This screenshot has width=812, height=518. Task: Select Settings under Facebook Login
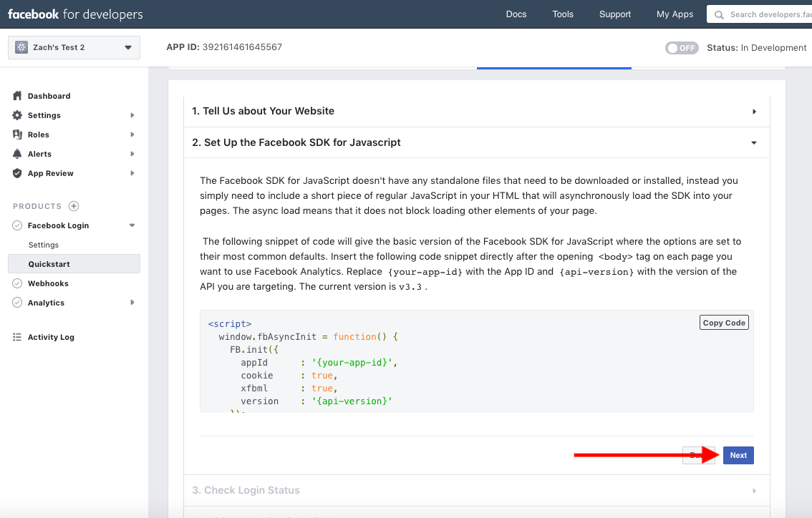pos(44,245)
